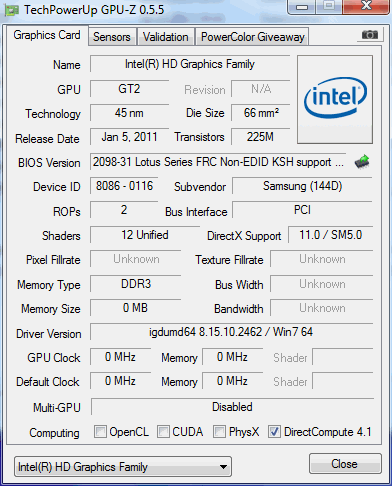This screenshot has width=392, height=486.
Task: Open the Validation tab
Action: tap(166, 37)
